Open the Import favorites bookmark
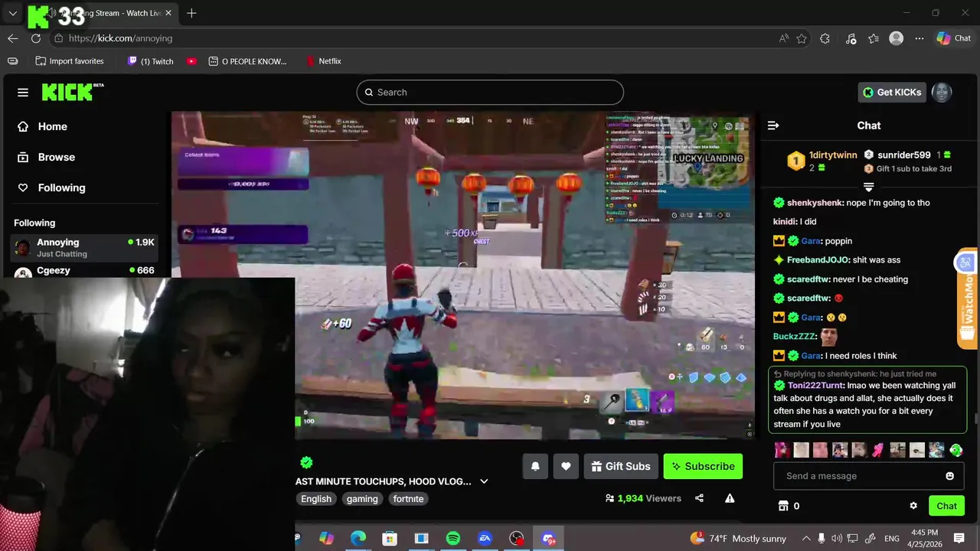Viewport: 980px width, 551px height. [x=70, y=61]
